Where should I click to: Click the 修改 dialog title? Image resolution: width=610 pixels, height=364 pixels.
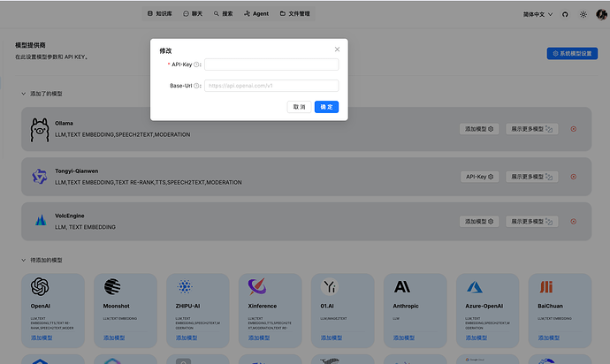coord(165,50)
